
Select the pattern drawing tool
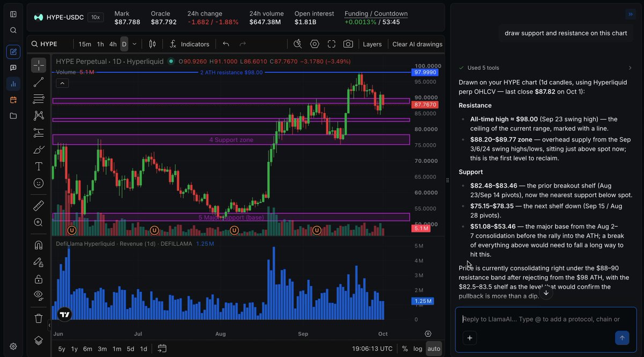point(39,115)
